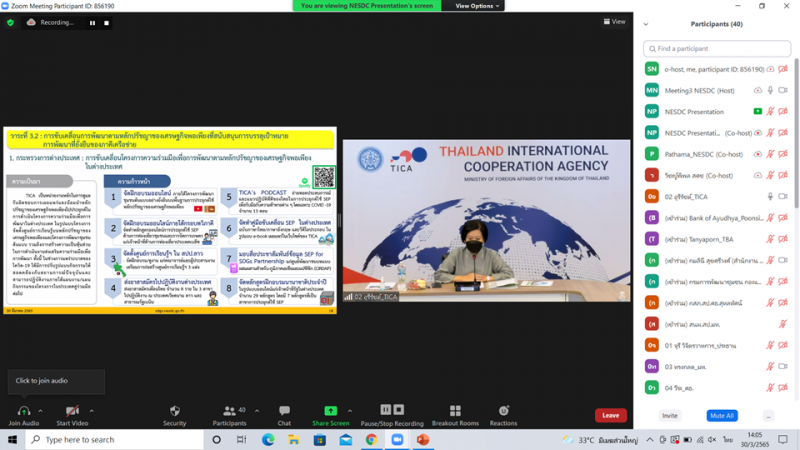Toggle camera for 02 TICA participant
Screen dimensions: 800x450
[783, 196]
